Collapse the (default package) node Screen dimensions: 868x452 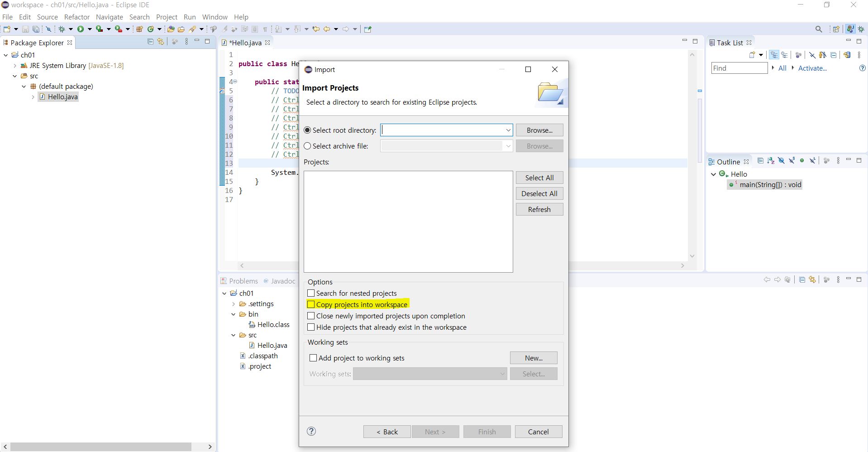(24, 86)
